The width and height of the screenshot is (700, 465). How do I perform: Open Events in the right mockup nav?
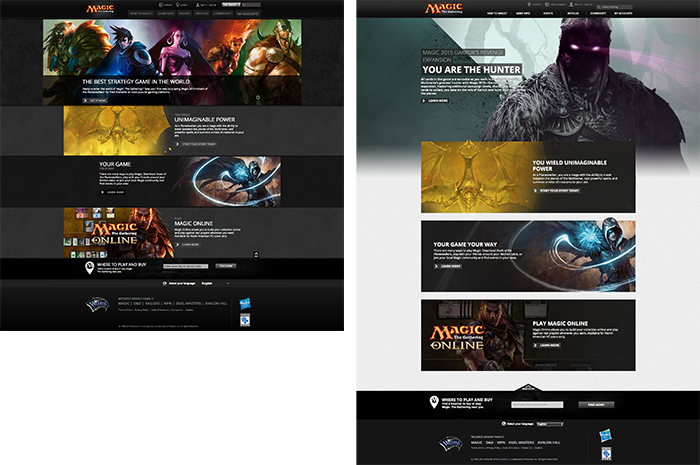click(x=548, y=13)
